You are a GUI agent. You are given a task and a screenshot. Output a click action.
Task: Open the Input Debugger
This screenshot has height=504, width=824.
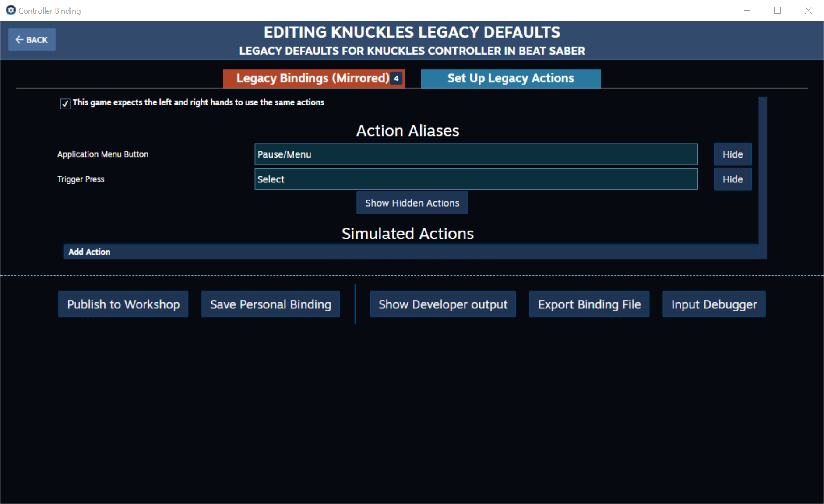(714, 304)
